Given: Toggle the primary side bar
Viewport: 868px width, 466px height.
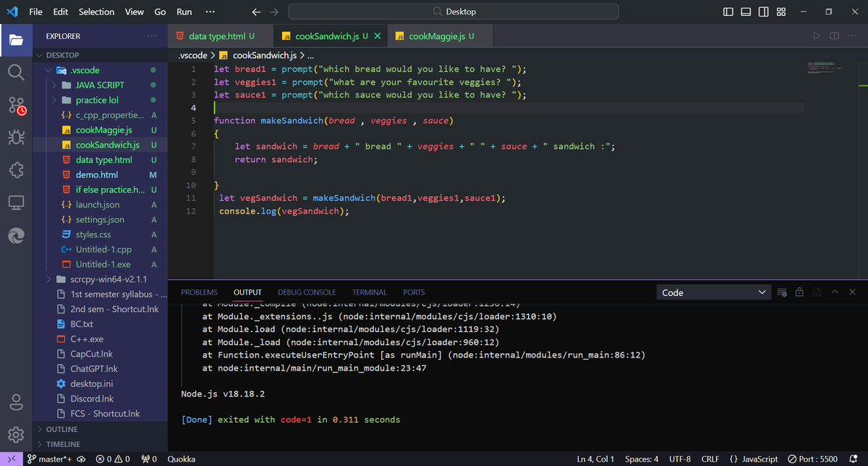Looking at the screenshot, I should 728,12.
